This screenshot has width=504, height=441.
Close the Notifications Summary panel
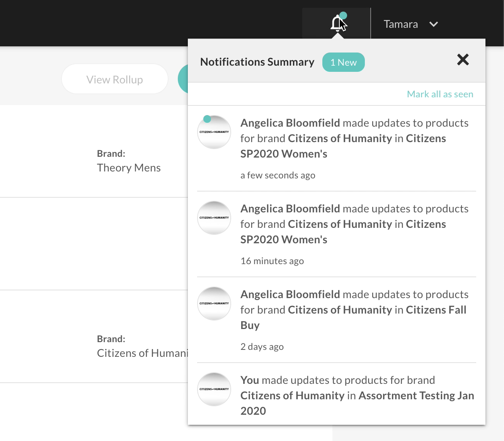pos(463,60)
